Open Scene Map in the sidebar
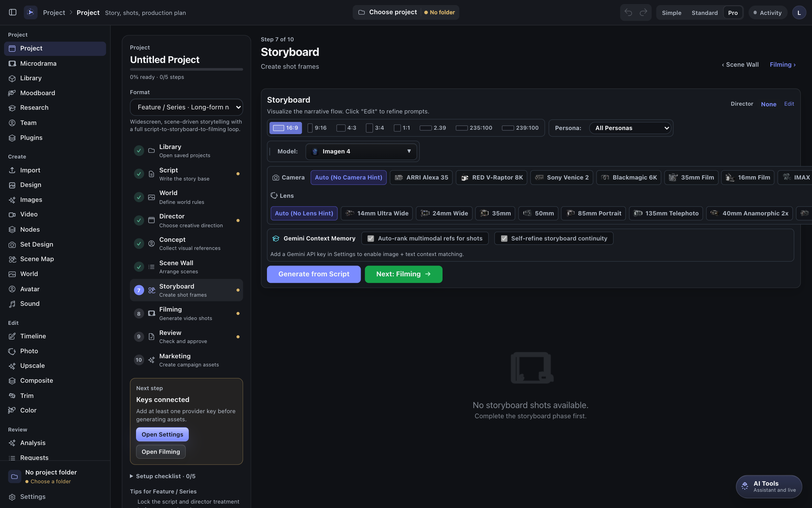 (x=55, y=259)
